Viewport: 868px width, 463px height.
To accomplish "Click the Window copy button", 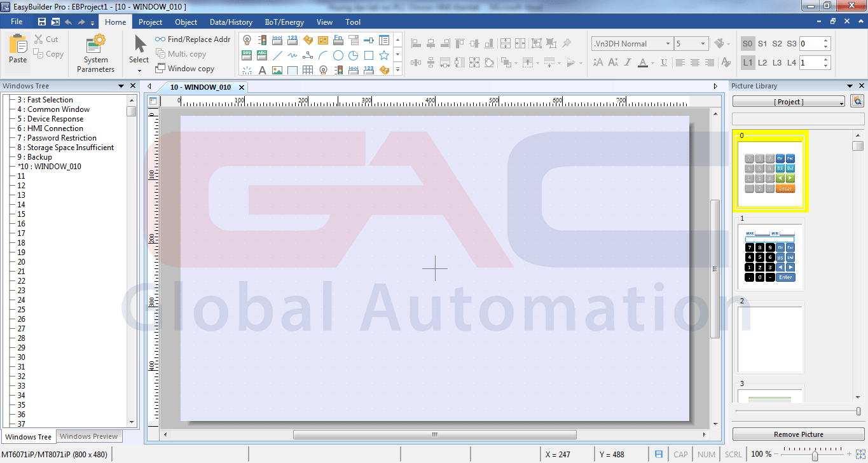I will click(x=185, y=69).
